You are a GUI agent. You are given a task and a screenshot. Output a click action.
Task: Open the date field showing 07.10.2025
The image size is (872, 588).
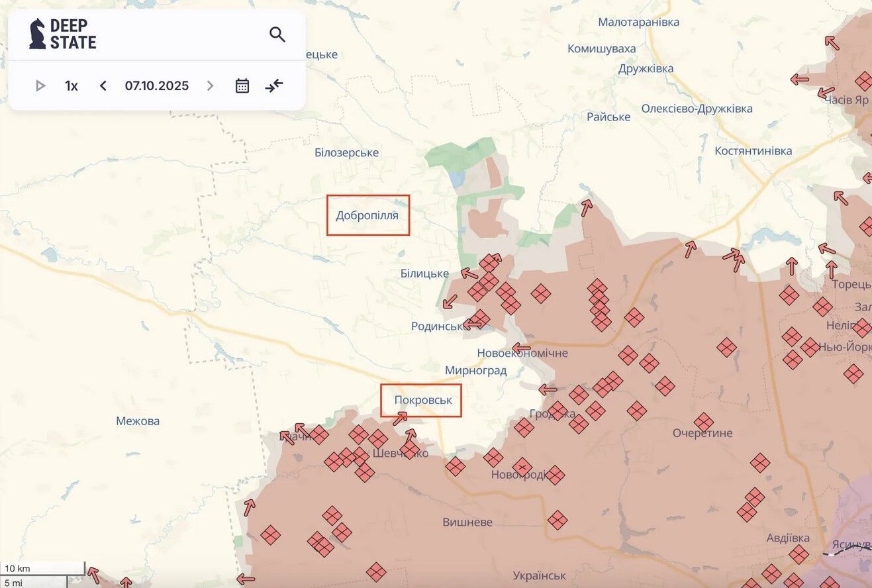[156, 85]
